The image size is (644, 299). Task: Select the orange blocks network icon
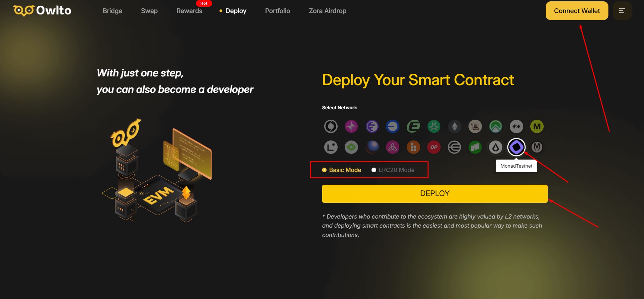[x=413, y=147]
